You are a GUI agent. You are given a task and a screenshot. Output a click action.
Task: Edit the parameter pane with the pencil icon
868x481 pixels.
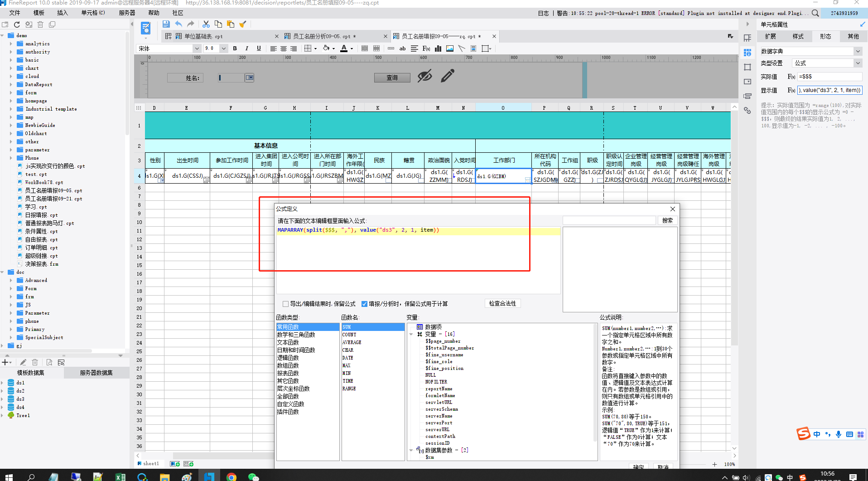(x=448, y=76)
